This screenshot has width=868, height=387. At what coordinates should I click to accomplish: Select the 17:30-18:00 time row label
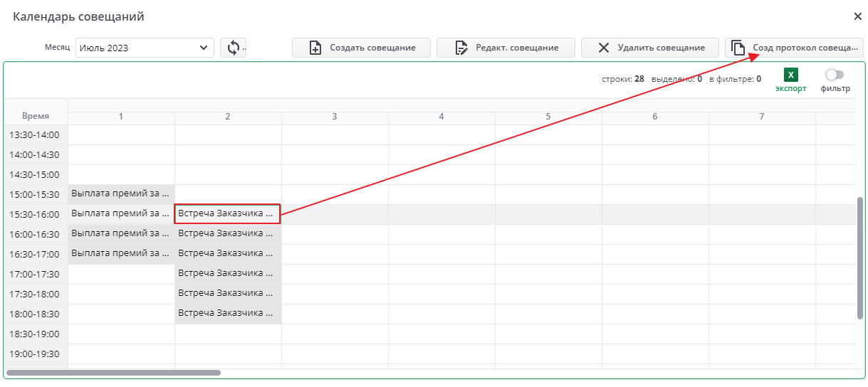[x=36, y=294]
